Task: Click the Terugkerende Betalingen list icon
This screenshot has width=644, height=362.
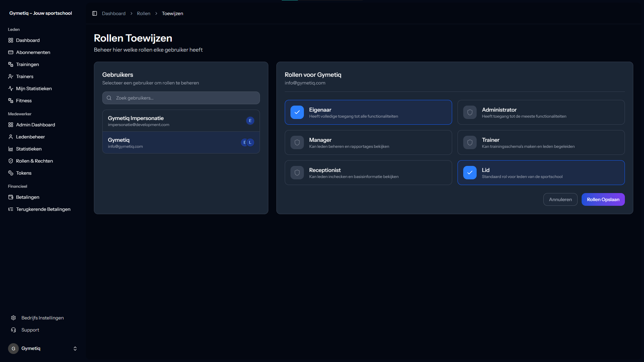Action: click(x=11, y=209)
